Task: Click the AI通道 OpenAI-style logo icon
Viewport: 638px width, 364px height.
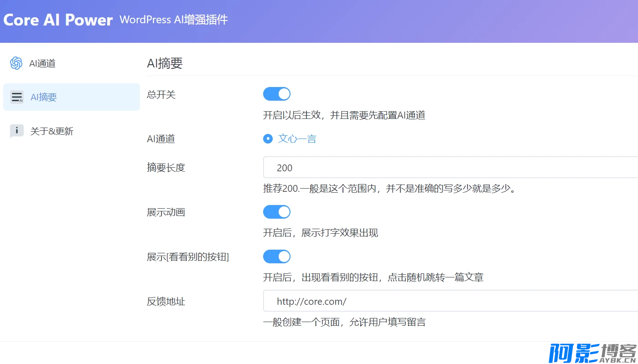Action: pyautogui.click(x=16, y=63)
